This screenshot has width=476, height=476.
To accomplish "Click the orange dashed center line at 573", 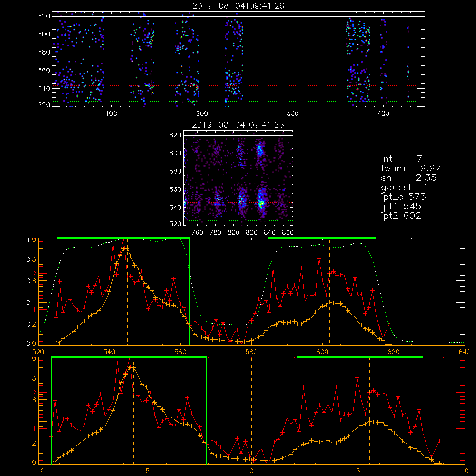I will point(228,291).
